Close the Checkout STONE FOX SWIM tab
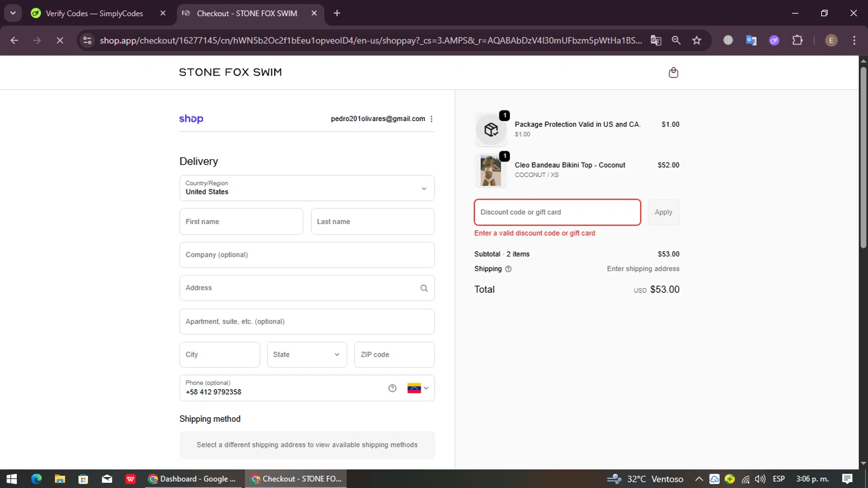The image size is (868, 488). pos(314,13)
